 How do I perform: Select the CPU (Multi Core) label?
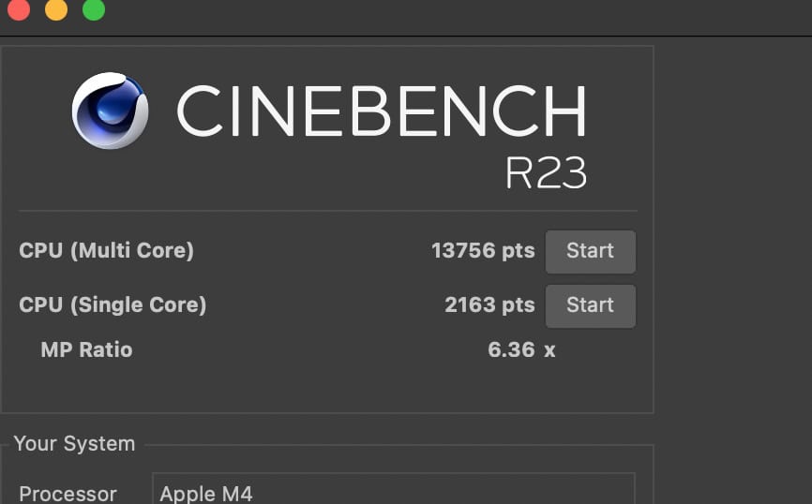coord(106,251)
